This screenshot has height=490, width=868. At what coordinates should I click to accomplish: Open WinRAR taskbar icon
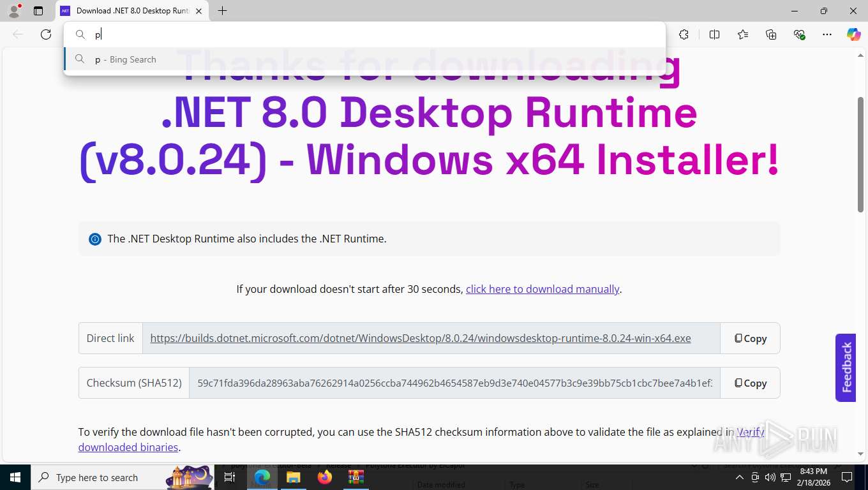(355, 477)
